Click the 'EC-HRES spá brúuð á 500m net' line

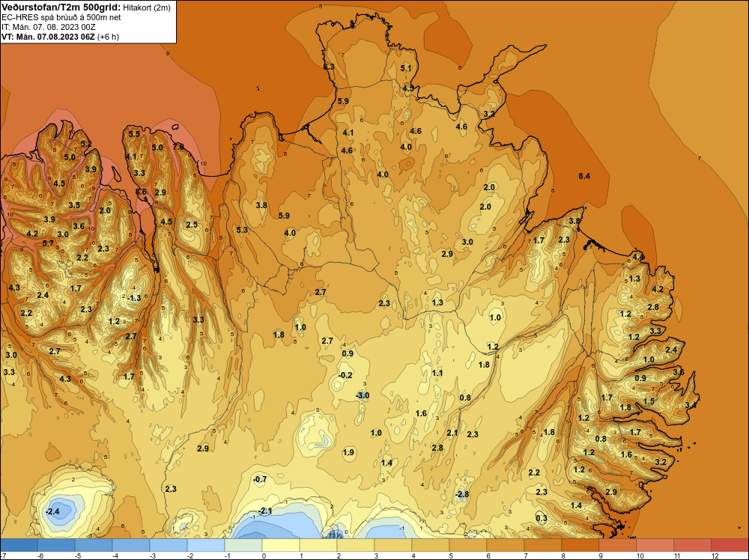pyautogui.click(x=61, y=17)
